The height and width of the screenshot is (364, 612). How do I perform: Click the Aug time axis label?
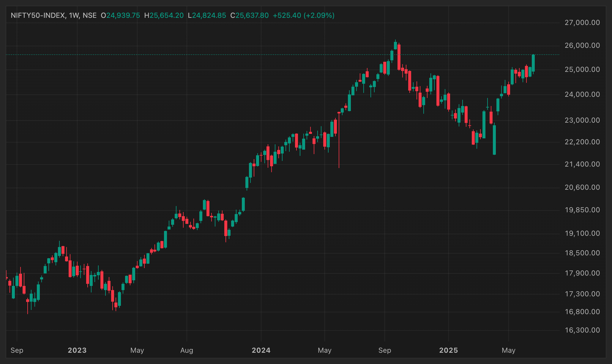pyautogui.click(x=187, y=350)
